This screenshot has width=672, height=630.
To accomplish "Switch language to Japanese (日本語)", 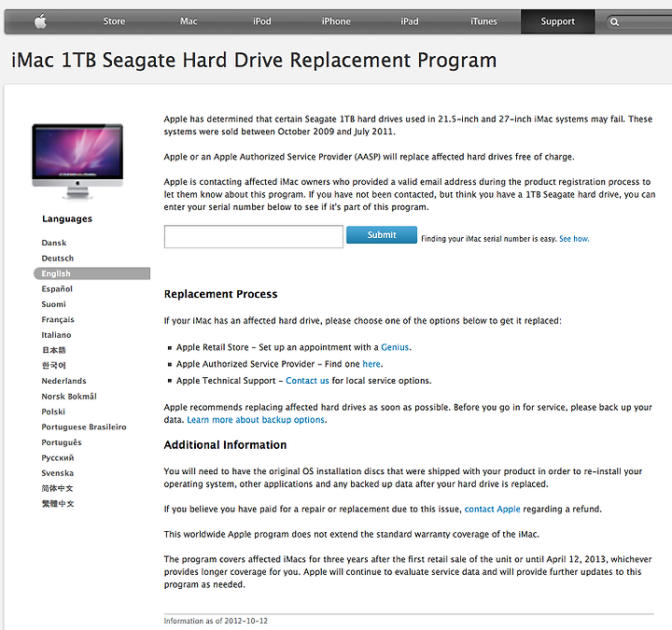I will (x=53, y=350).
